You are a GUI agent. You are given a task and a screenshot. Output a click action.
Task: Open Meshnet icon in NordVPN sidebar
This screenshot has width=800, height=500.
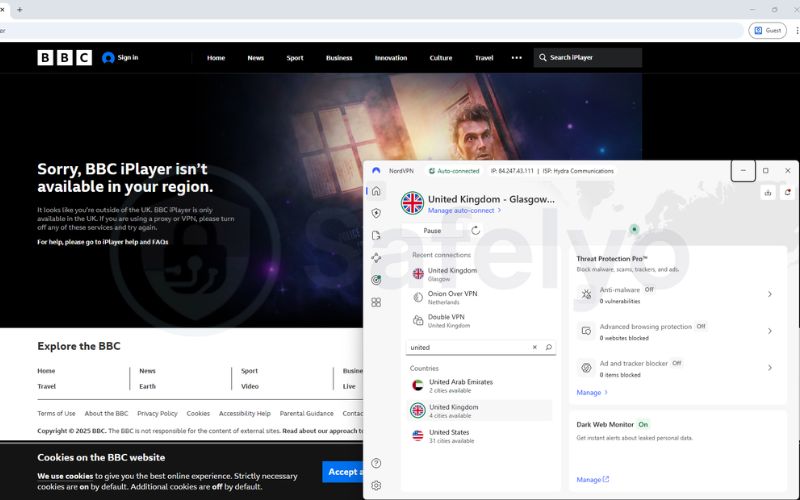pos(376,258)
